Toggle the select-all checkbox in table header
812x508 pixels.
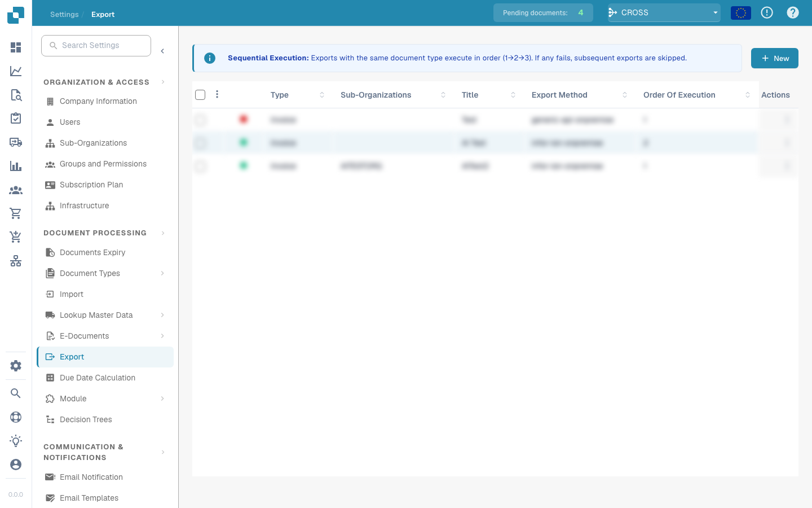200,95
